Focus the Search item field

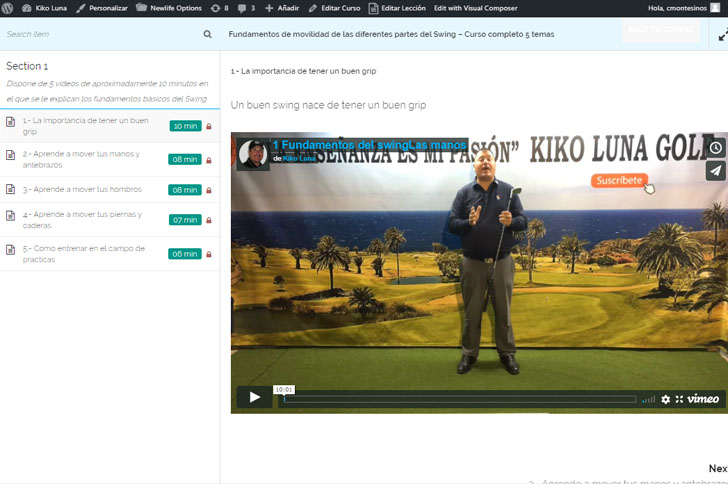point(102,34)
